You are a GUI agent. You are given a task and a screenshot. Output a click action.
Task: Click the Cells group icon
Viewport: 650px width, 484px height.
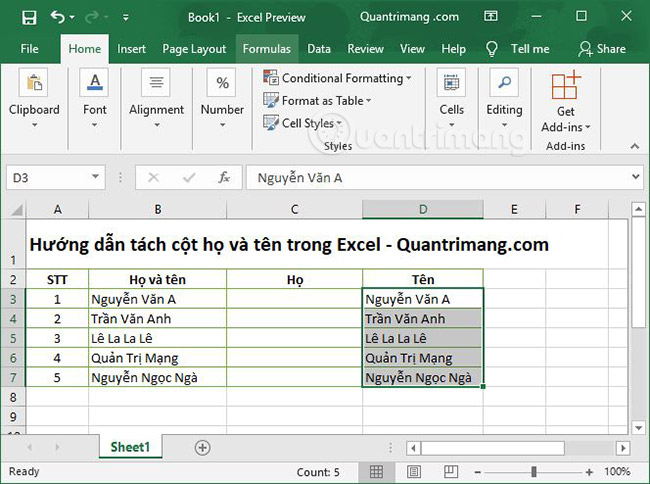point(451,82)
